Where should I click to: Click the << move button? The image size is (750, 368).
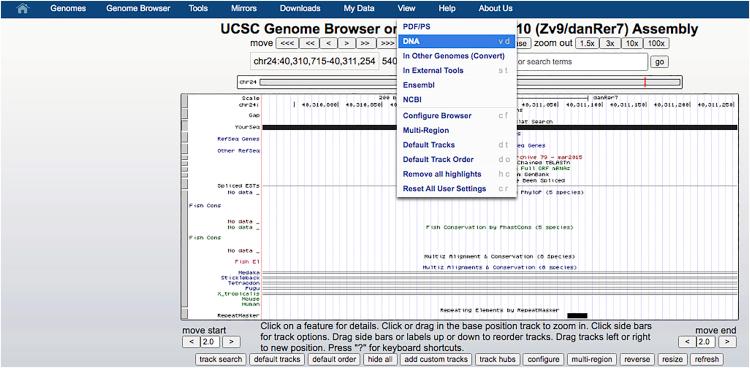pyautogui.click(x=310, y=43)
